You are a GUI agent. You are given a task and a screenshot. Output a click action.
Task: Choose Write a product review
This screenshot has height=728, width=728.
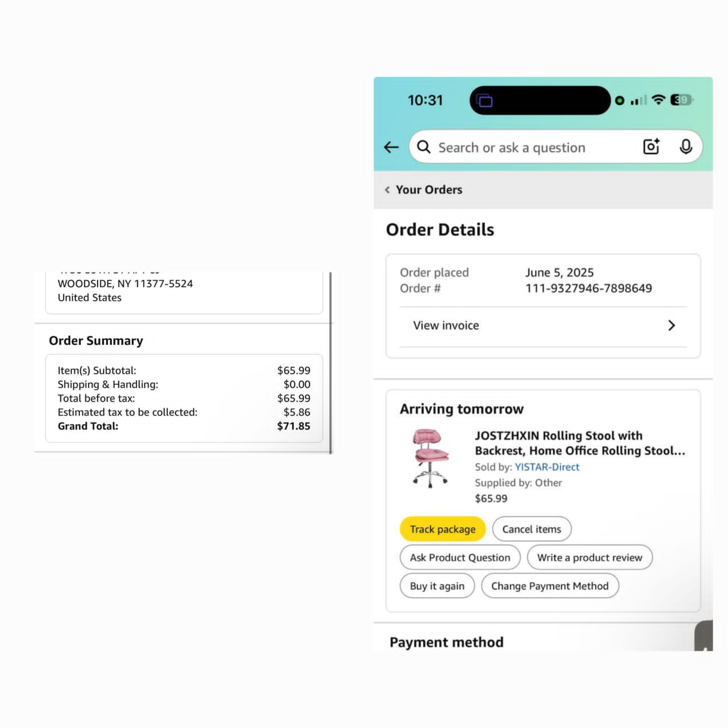(x=589, y=558)
